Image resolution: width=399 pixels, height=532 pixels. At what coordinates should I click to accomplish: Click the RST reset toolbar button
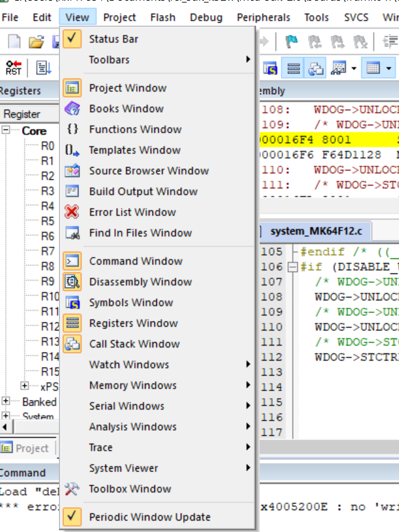tap(13, 67)
